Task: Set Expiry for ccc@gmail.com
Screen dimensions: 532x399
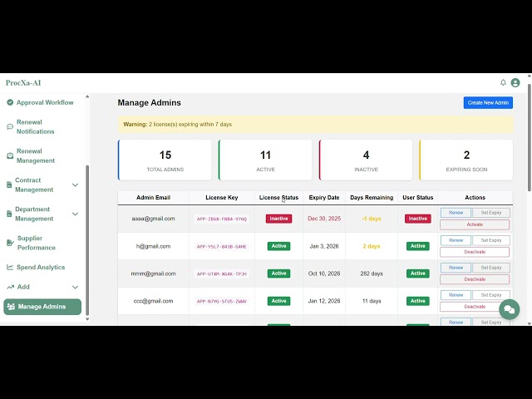Action: tap(491, 295)
